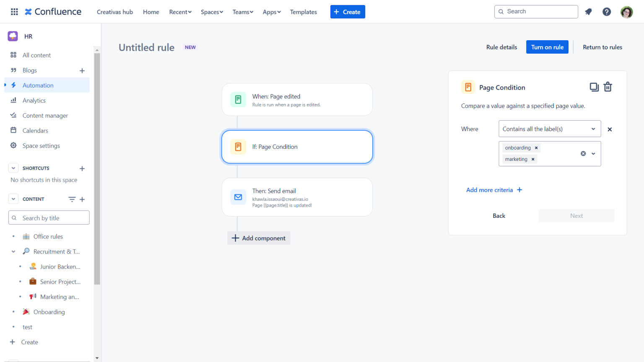Open the Apps menu
The image size is (644, 362).
coord(271,12)
